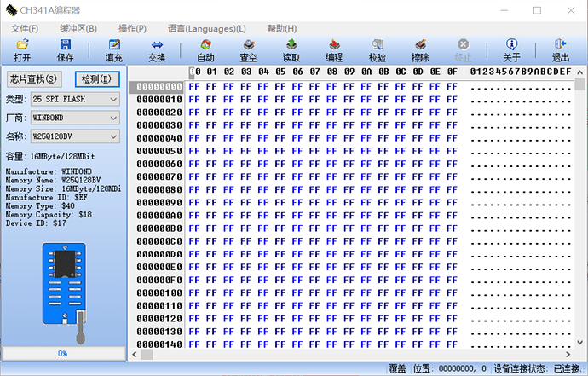Open the 语言(Languages)(L) menu
588x376 pixels.
click(206, 28)
